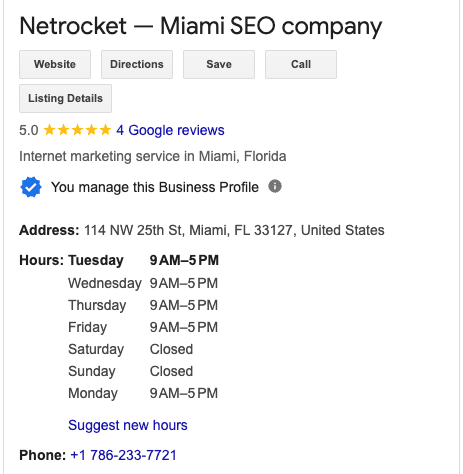The width and height of the screenshot is (463, 474).
Task: Click the Call button
Action: click(301, 64)
